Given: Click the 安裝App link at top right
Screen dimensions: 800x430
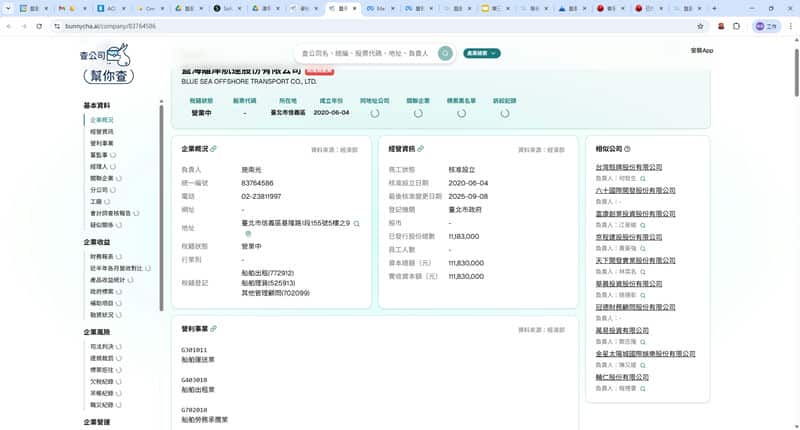Looking at the screenshot, I should tap(701, 50).
